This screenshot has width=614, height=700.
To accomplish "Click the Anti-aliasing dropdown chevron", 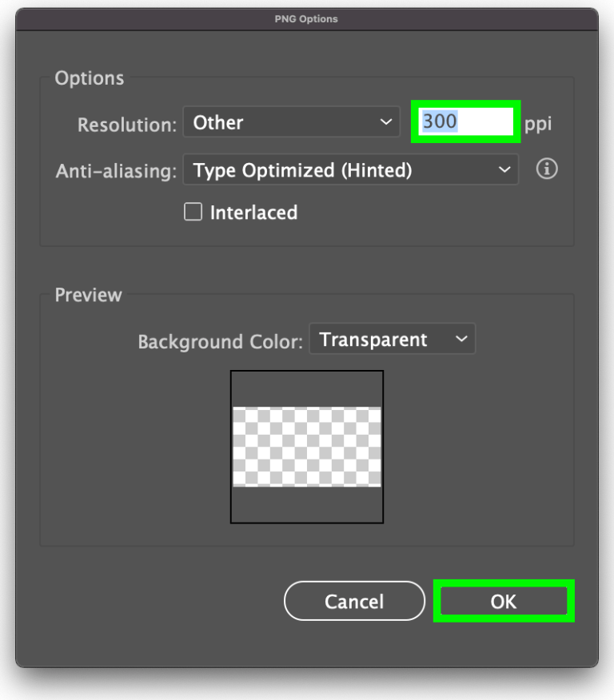I will pyautogui.click(x=504, y=169).
